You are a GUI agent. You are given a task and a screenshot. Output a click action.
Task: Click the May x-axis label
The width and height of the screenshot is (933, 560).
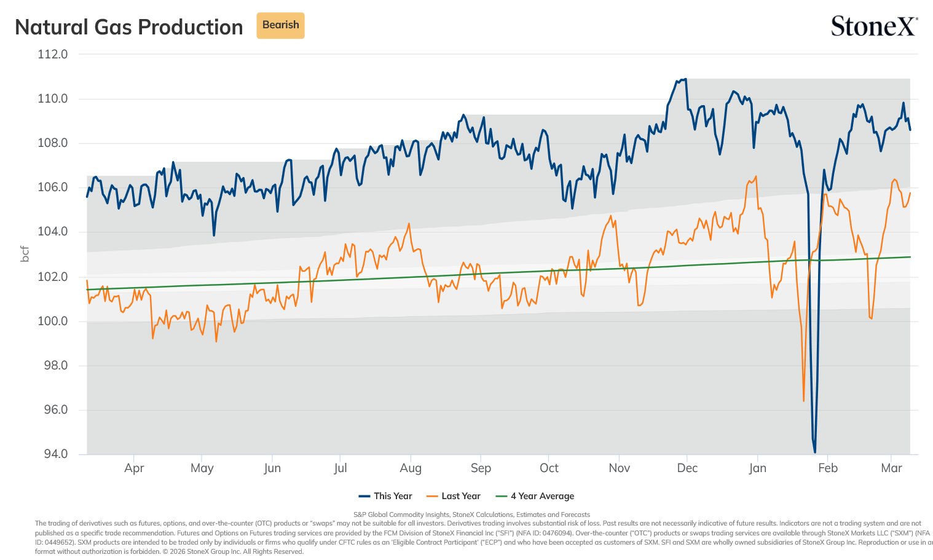[x=202, y=468]
